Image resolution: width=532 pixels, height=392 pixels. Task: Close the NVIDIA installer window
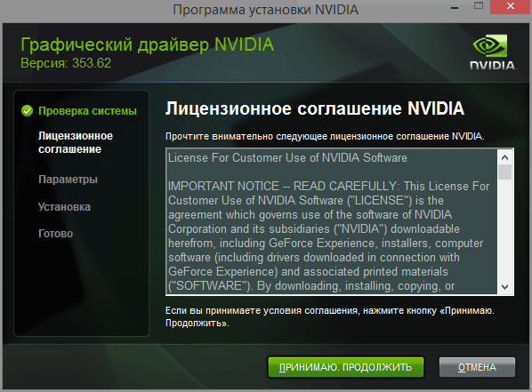(511, 6)
